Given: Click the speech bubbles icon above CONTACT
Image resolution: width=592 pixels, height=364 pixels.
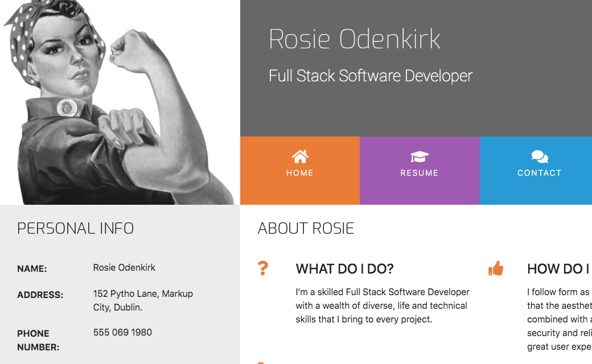Looking at the screenshot, I should [539, 157].
